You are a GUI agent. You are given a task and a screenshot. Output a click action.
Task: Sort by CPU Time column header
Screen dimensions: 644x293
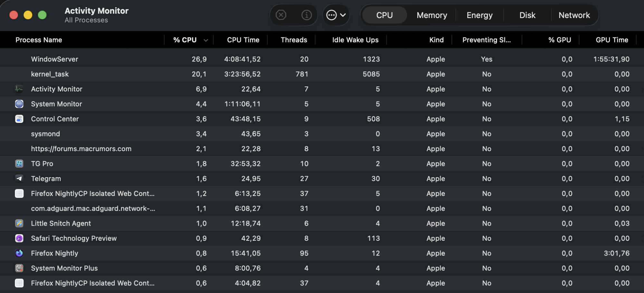243,40
